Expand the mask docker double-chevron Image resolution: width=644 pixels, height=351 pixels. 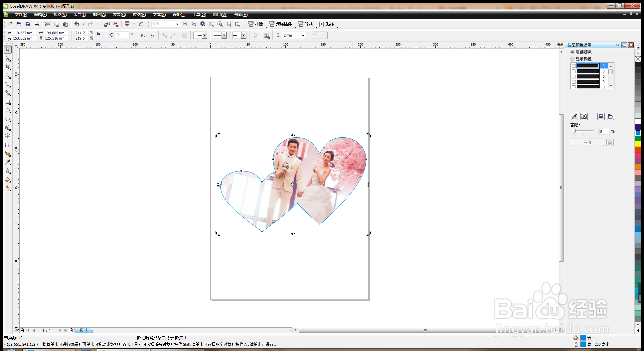tap(617, 45)
